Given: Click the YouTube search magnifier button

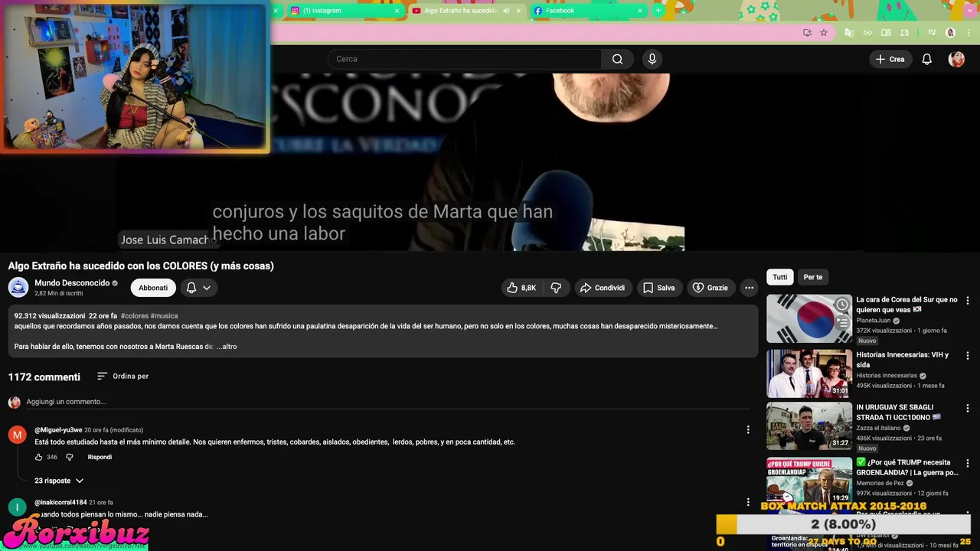Looking at the screenshot, I should (617, 59).
